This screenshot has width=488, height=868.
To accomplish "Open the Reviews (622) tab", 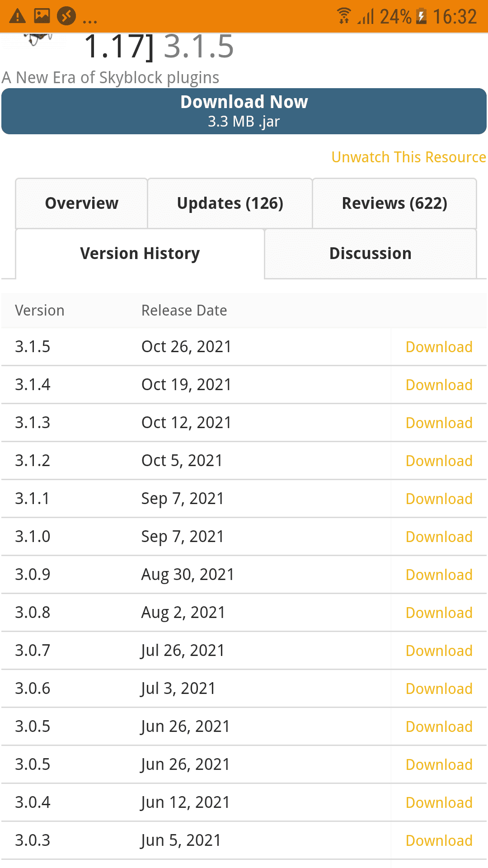I will 394,203.
